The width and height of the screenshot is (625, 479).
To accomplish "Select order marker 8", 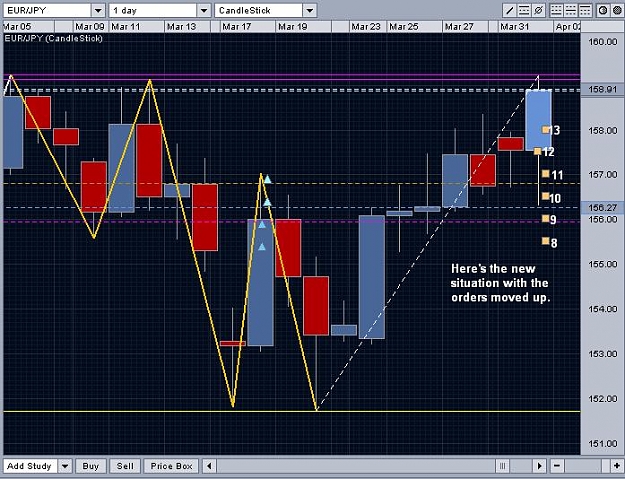I will click(x=545, y=241).
